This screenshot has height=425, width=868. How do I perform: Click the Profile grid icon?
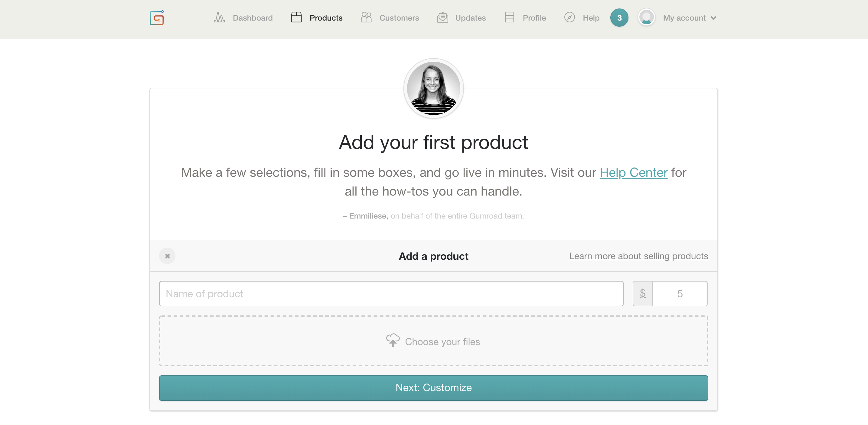coord(510,17)
